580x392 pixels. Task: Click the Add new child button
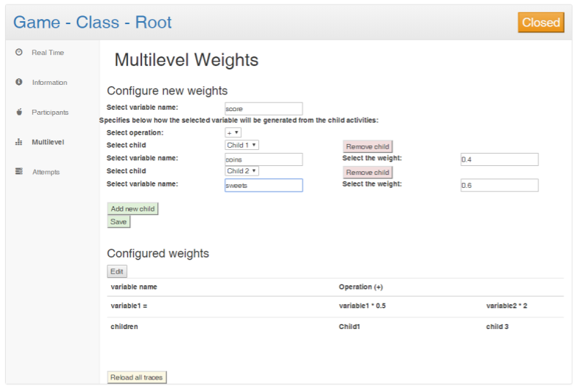click(133, 208)
